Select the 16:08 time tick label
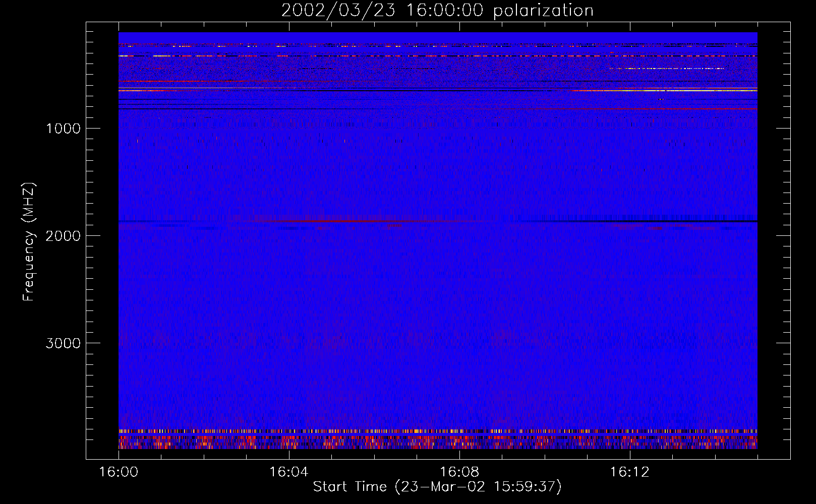The height and width of the screenshot is (504, 816). click(x=459, y=472)
